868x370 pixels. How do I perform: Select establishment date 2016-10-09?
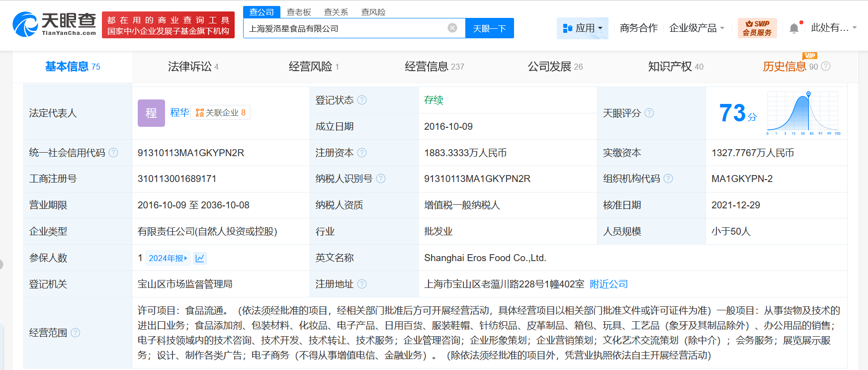(x=448, y=126)
